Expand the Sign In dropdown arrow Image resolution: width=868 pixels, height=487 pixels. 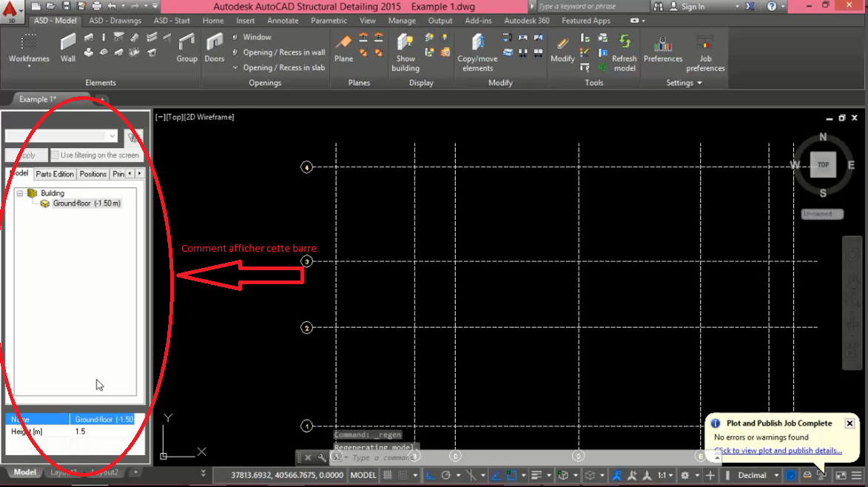point(737,7)
